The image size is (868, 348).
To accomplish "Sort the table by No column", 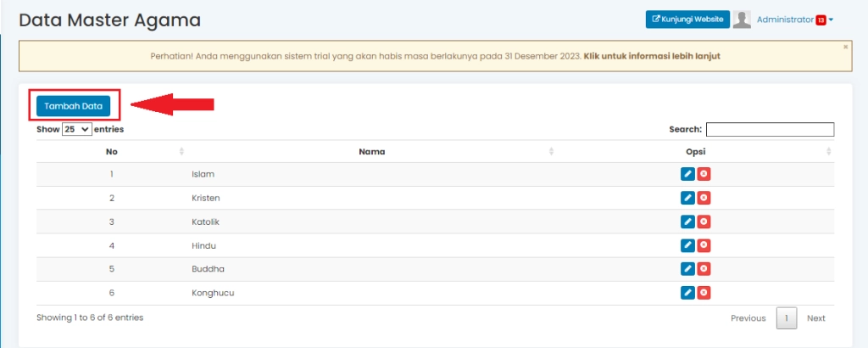I will point(112,152).
